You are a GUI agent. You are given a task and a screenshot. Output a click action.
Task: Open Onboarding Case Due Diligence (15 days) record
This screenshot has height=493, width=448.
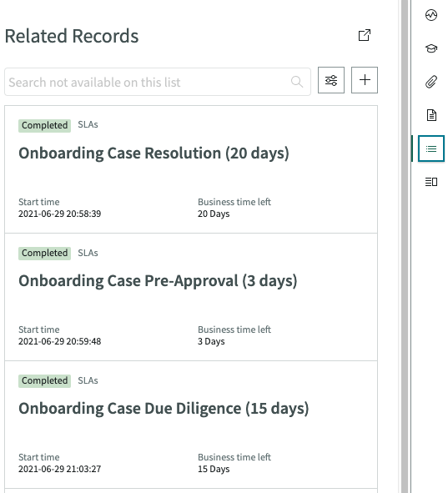pyautogui.click(x=164, y=409)
